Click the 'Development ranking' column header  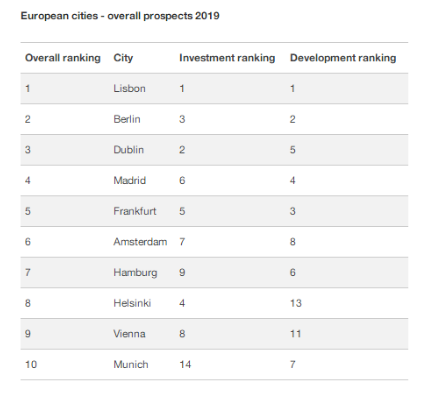click(343, 58)
